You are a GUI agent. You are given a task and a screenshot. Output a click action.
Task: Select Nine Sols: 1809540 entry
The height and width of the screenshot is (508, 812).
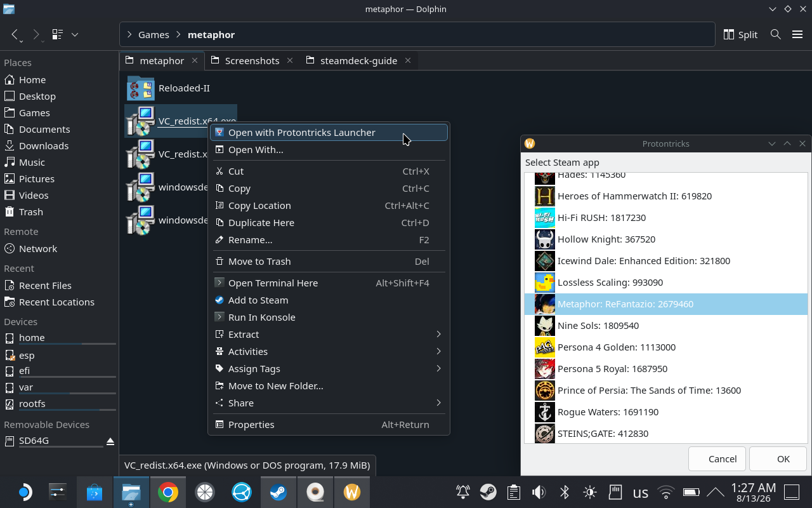[666, 326]
